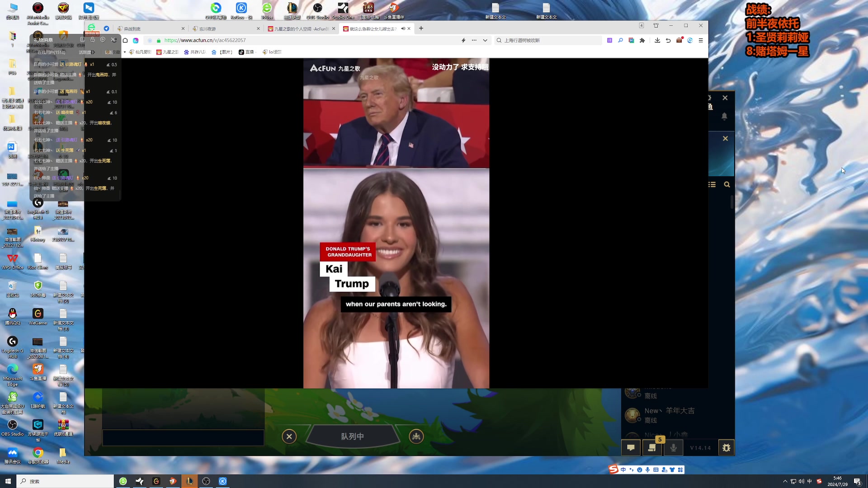This screenshot has height=488, width=868.
Task: Mute the active tab via speaker icon
Action: [403, 28]
